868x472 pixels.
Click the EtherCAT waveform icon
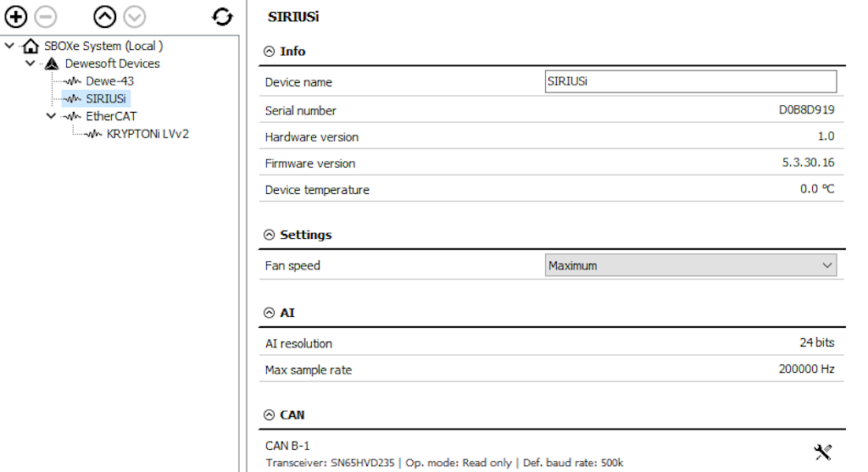coord(73,116)
